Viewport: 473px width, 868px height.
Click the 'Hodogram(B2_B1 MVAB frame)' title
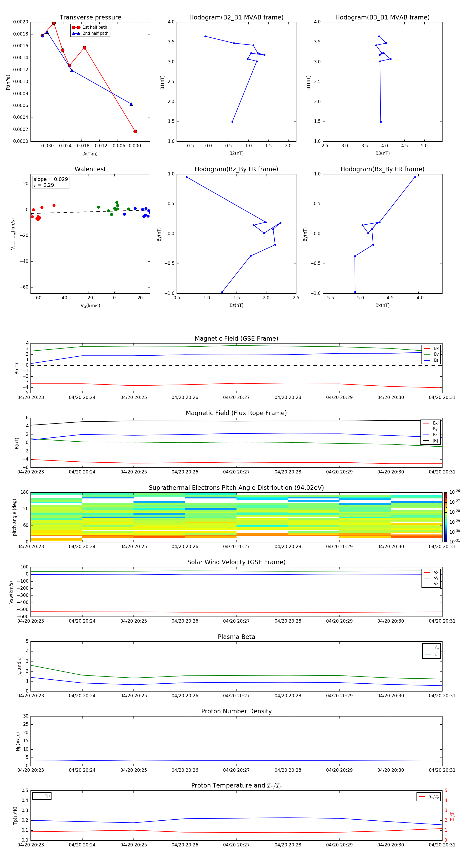236,18
